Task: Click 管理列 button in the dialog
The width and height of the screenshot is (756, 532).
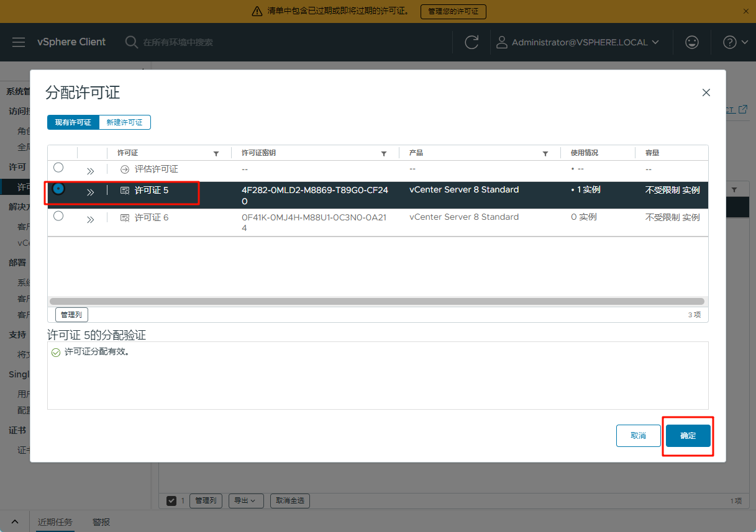Action: (x=71, y=315)
